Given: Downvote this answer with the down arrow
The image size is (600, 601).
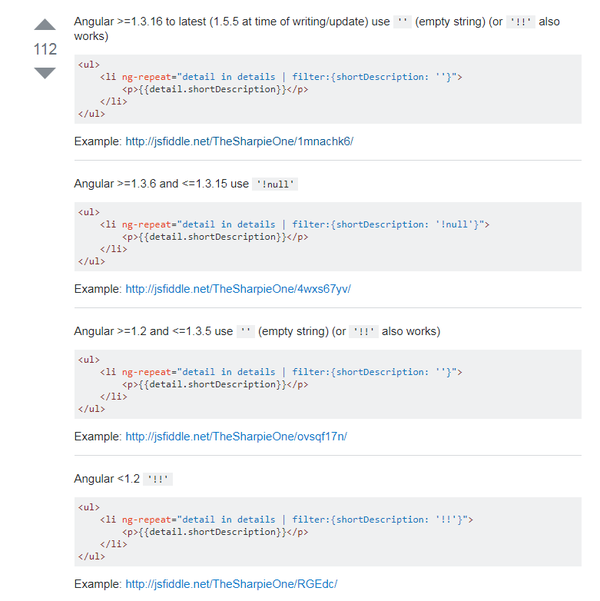Looking at the screenshot, I should (45, 73).
